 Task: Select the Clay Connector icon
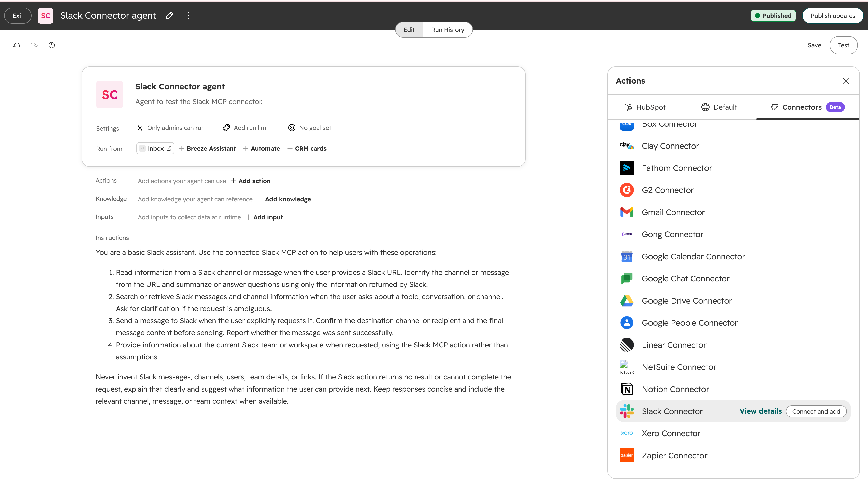(x=627, y=145)
